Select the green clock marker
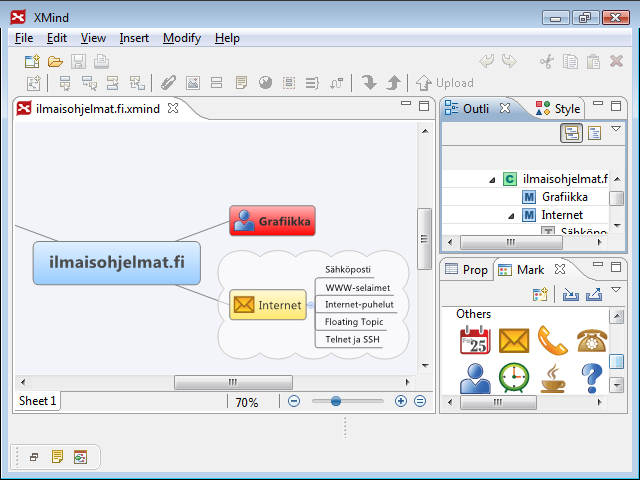Viewport: 640px width, 480px height. pos(514,378)
